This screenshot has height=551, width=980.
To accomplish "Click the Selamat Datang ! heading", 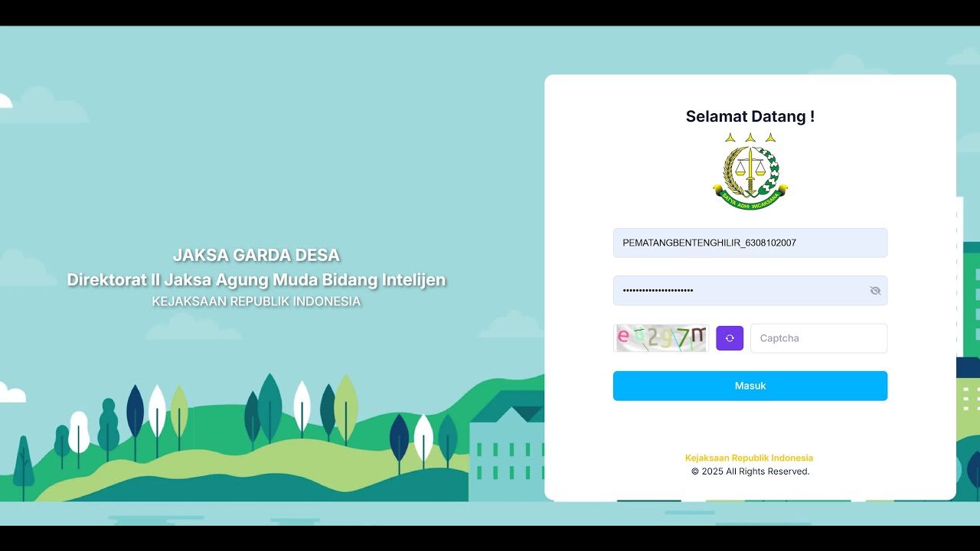I will pyautogui.click(x=750, y=116).
